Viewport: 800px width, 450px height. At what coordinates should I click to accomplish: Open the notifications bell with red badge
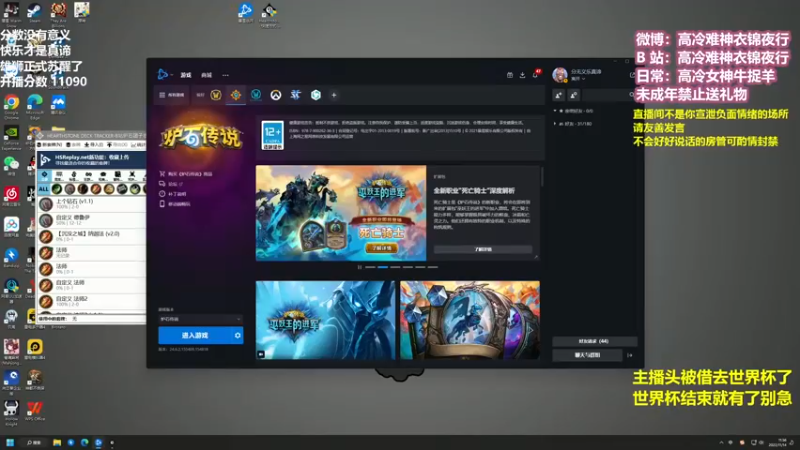point(536,74)
